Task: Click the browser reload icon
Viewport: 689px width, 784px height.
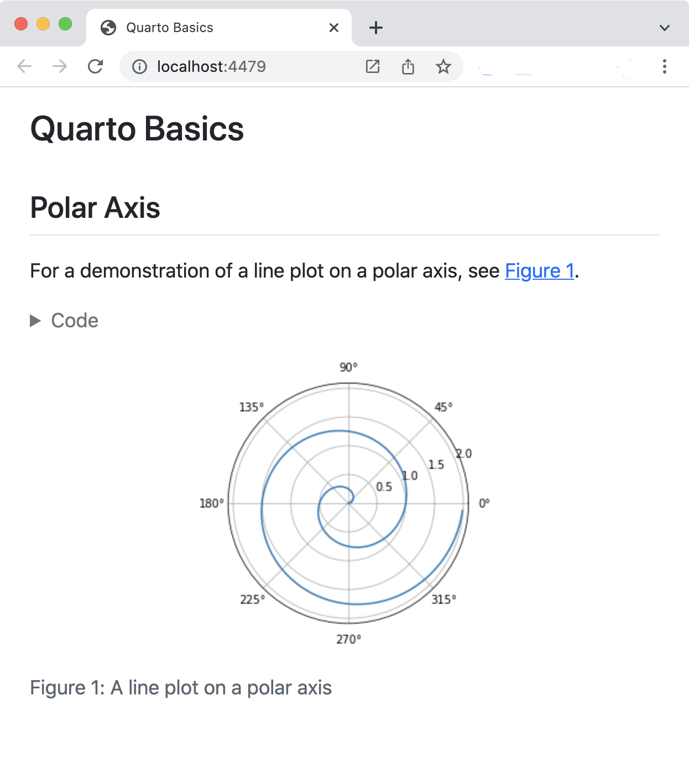Action: pyautogui.click(x=95, y=66)
